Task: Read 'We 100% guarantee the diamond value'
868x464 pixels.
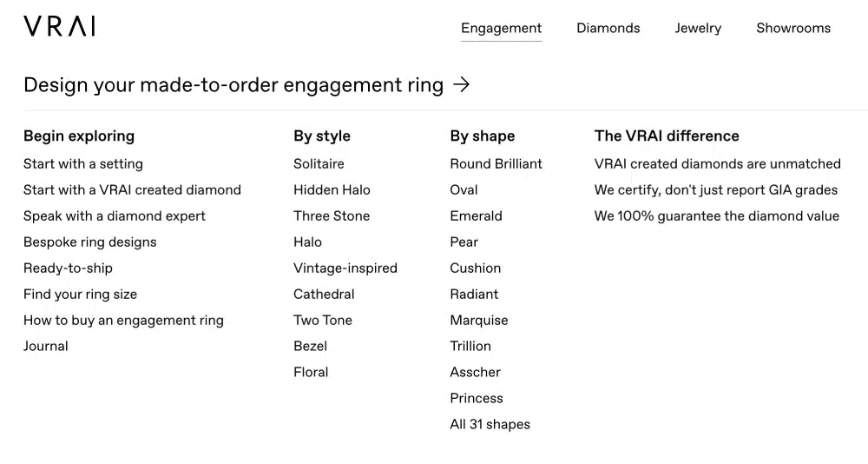Action: (x=716, y=215)
